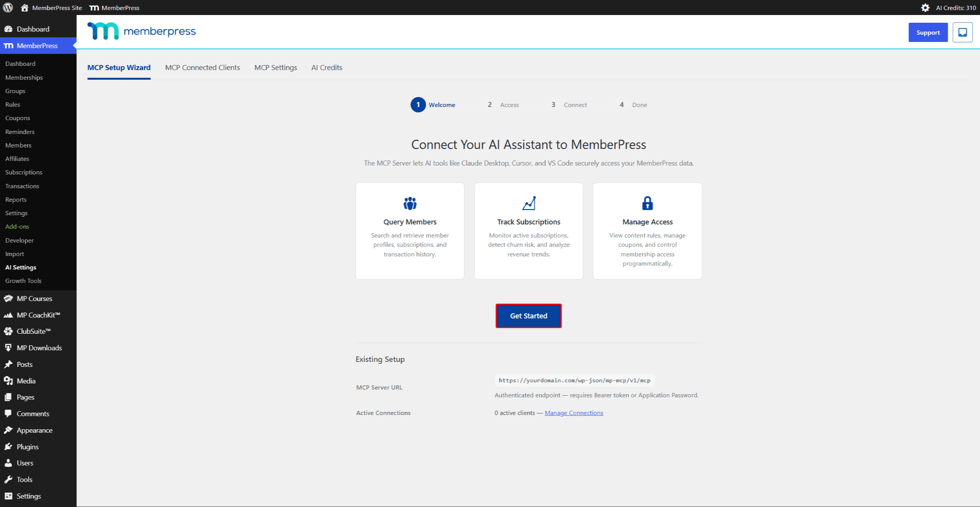Open Users in sidebar
This screenshot has height=507, width=980.
click(38, 463)
